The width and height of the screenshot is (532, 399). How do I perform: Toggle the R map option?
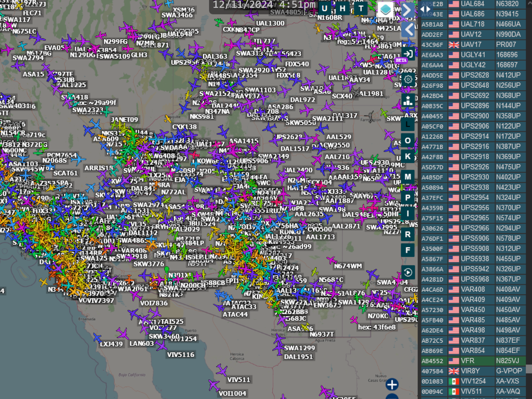pos(408,234)
